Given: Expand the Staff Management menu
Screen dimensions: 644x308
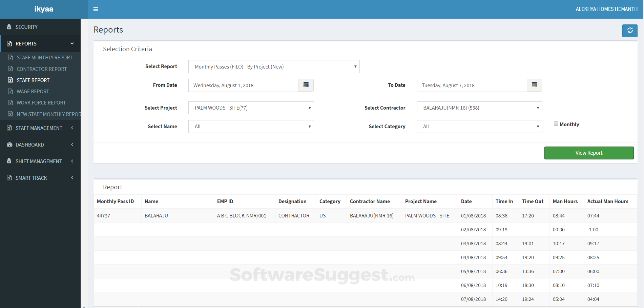Looking at the screenshot, I should point(39,128).
